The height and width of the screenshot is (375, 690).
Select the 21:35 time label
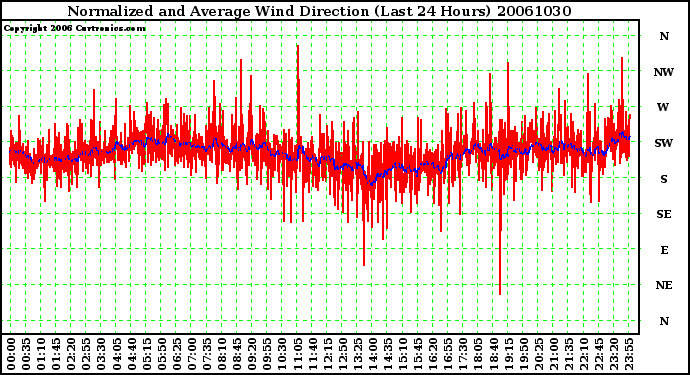tap(569, 354)
